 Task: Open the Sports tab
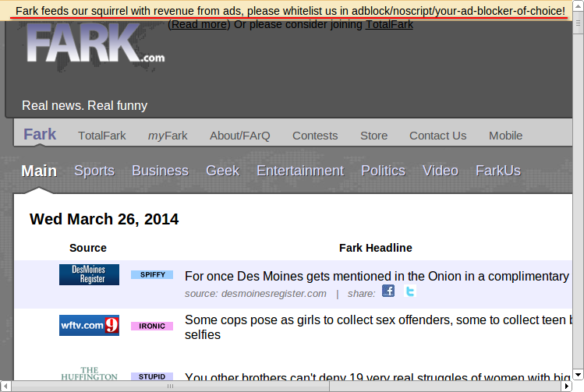coord(94,171)
